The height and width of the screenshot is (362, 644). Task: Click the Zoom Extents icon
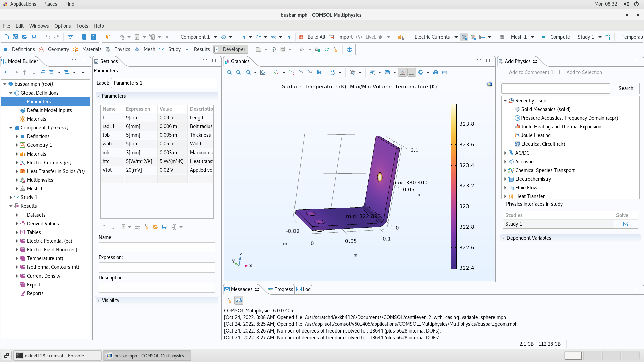263,72
